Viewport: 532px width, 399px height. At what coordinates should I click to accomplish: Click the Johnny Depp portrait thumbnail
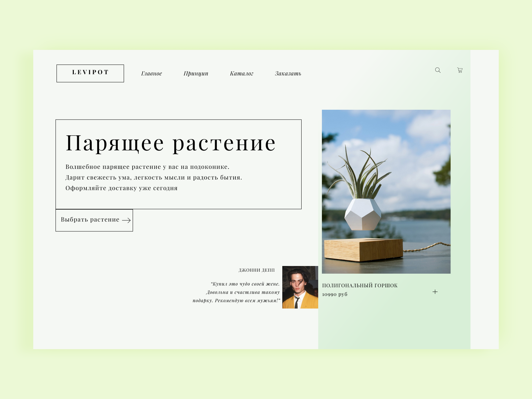click(300, 287)
